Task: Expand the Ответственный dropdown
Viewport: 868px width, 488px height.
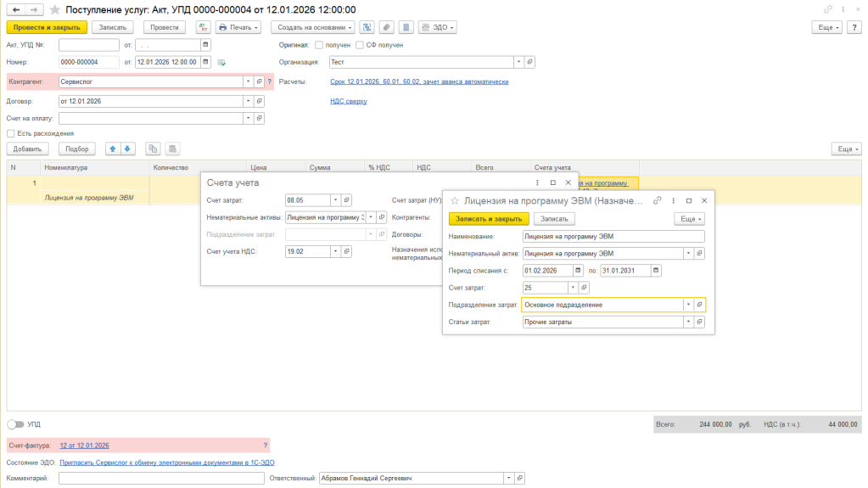Action: point(509,478)
